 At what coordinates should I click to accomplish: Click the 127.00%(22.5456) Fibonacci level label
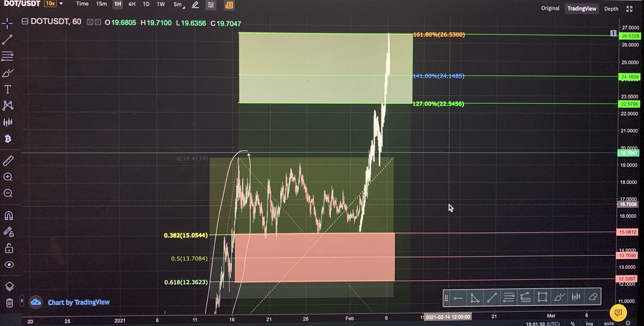[438, 103]
